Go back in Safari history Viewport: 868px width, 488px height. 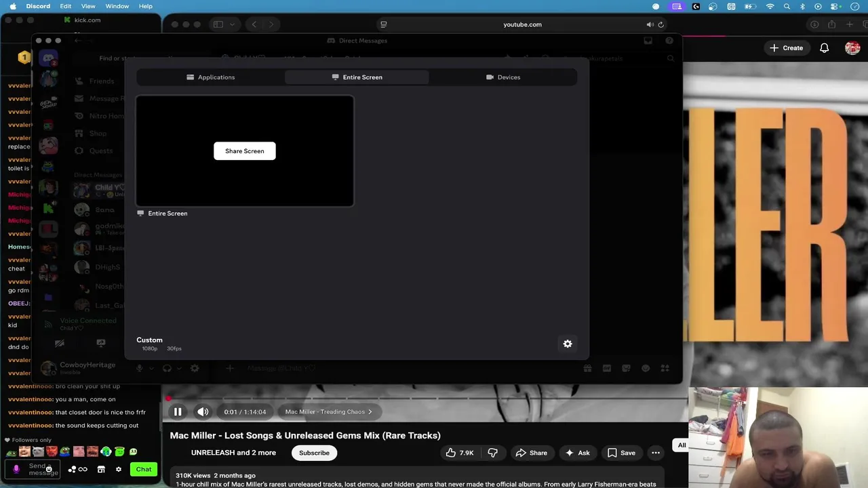(254, 24)
